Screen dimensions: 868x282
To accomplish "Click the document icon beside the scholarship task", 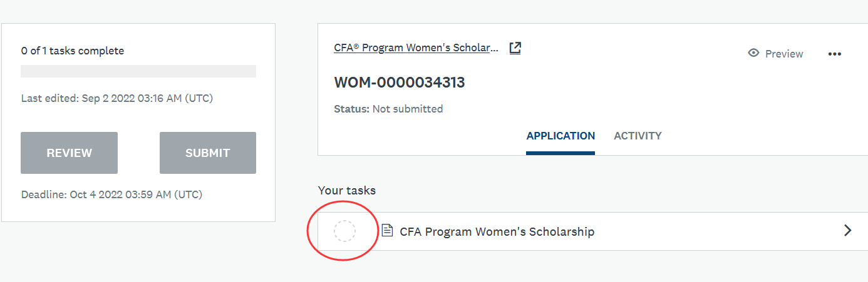I will tap(388, 231).
